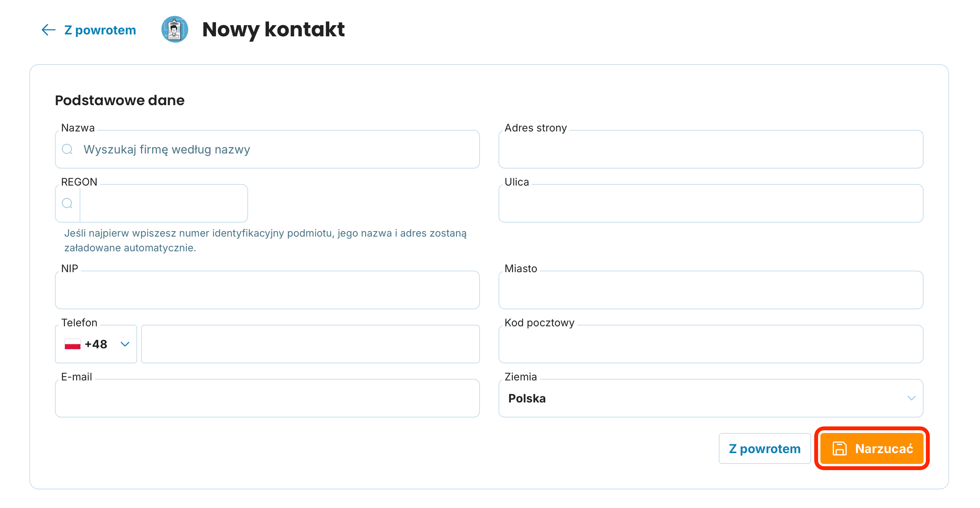Click into the Telefon number input
Viewport: 980px width, 508px height.
click(x=310, y=344)
